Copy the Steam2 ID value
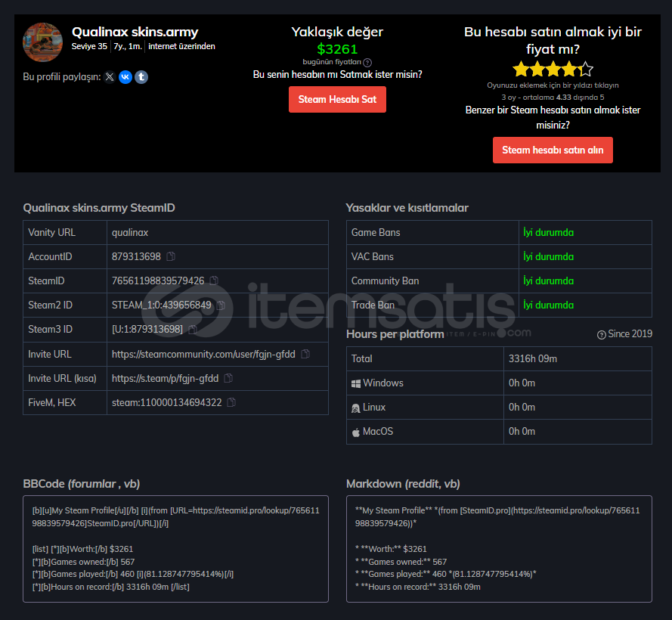Viewport: 672px width, 620px height. 221,305
